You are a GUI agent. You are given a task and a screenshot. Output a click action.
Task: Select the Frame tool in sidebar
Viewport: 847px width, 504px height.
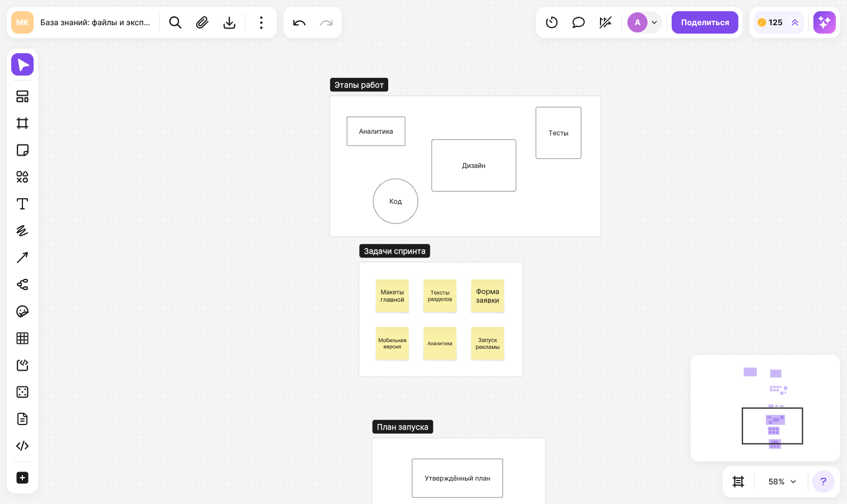[x=22, y=123]
